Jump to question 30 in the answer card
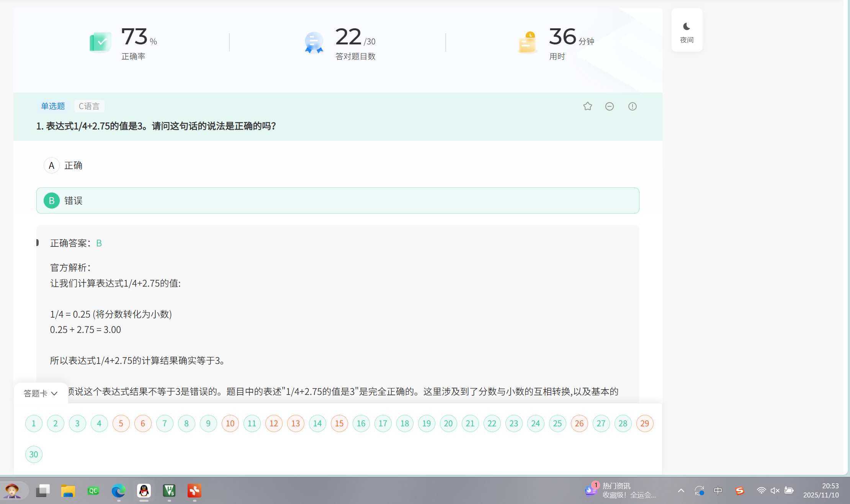Image resolution: width=850 pixels, height=504 pixels. [34, 454]
